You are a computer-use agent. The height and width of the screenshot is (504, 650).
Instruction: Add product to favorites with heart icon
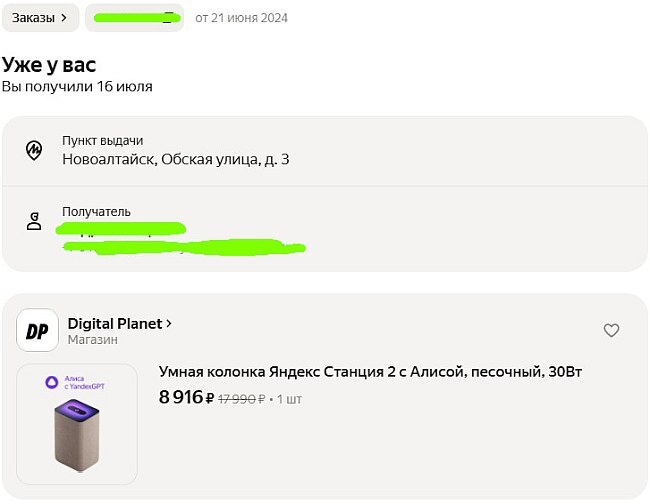coord(611,330)
